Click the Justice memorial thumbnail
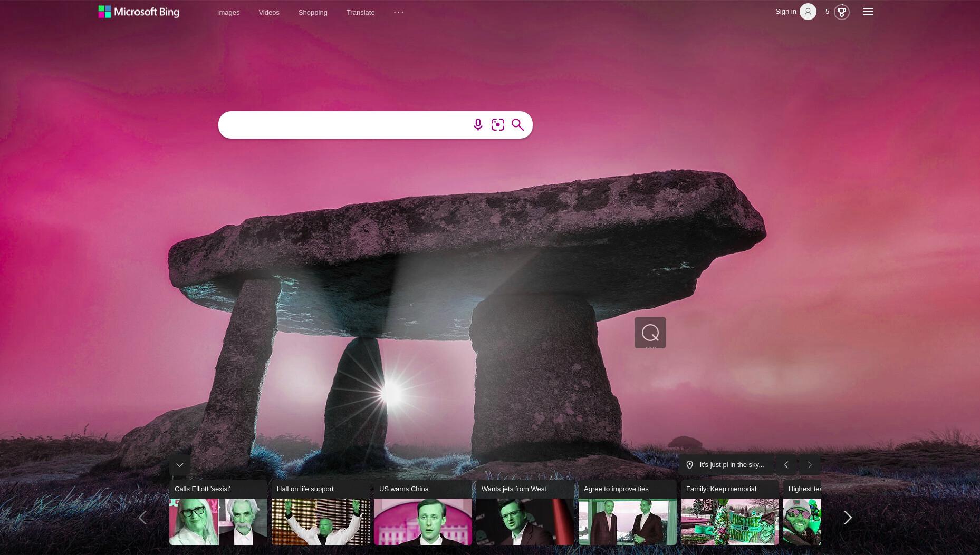This screenshot has height=555, width=980. [730, 522]
